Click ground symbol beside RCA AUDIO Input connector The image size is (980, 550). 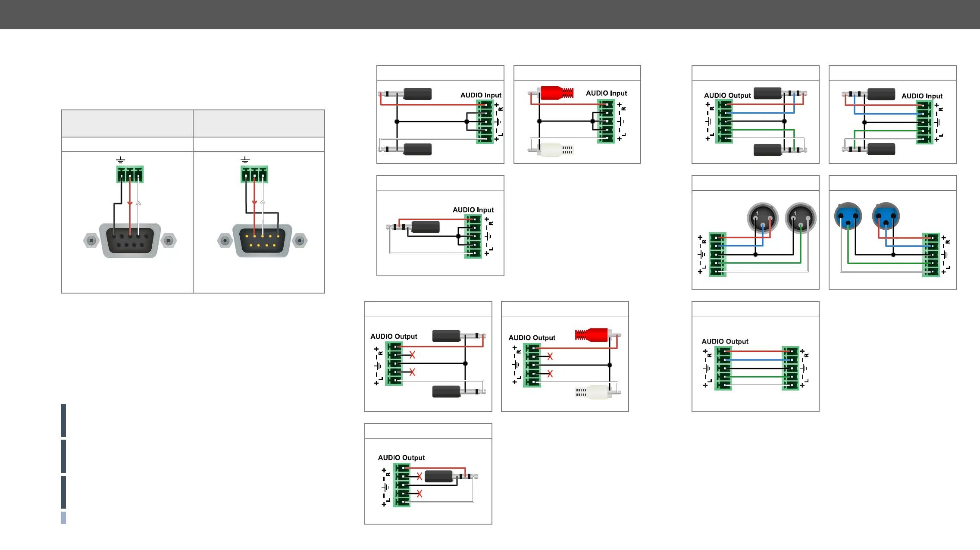[x=620, y=122]
